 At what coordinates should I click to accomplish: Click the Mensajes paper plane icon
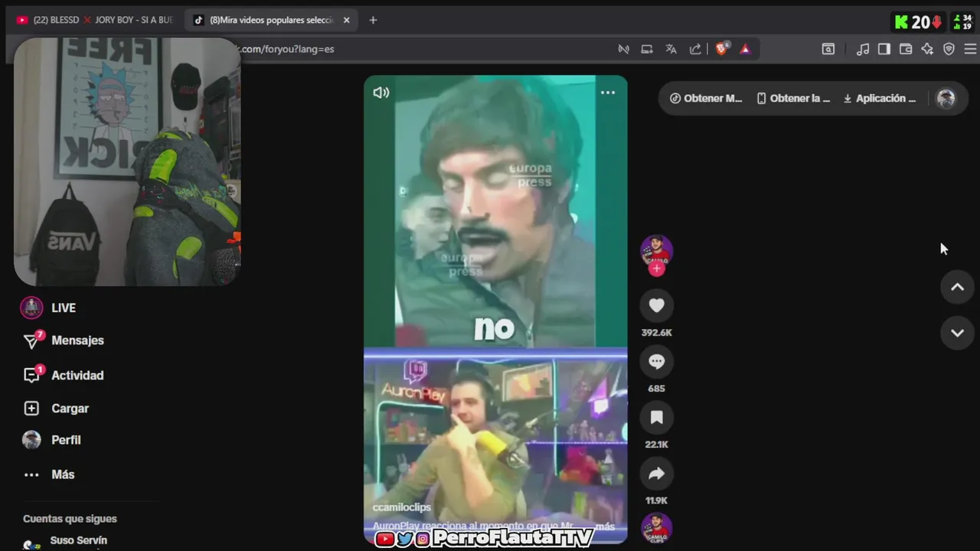pos(32,341)
